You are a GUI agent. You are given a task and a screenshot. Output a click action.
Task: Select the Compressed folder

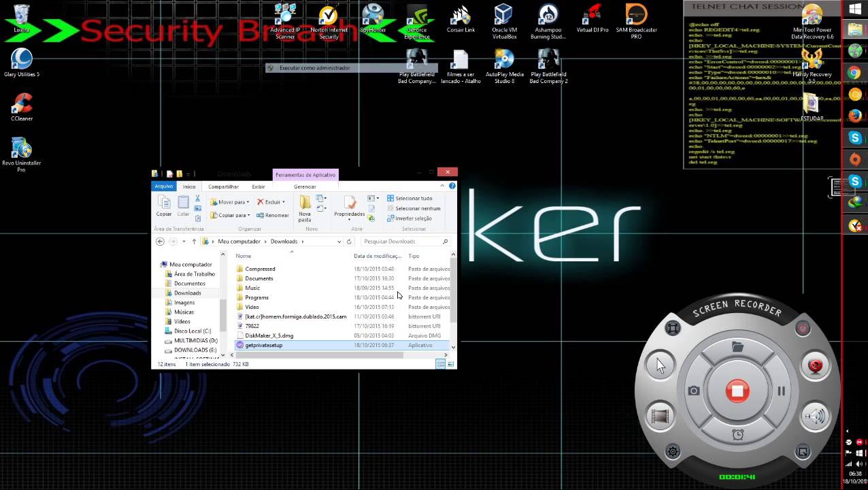click(x=260, y=269)
